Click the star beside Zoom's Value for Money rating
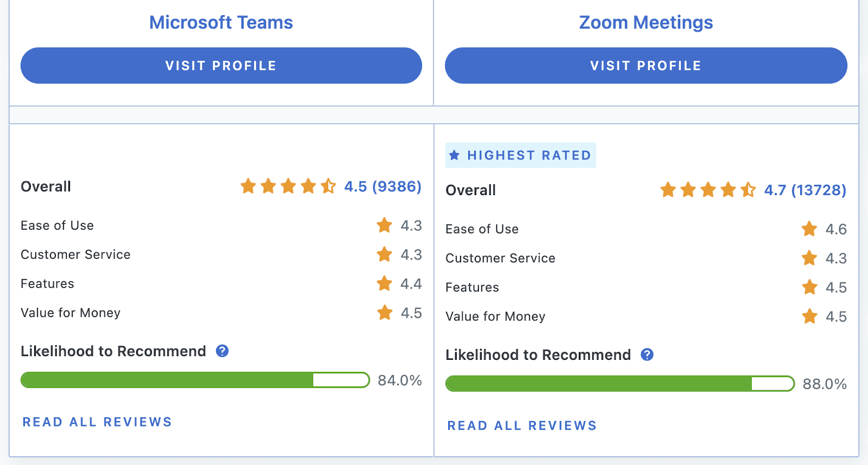The height and width of the screenshot is (465, 868). click(x=809, y=317)
